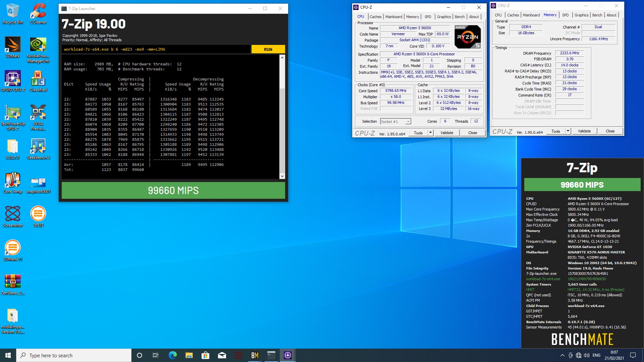644x362 pixels.
Task: Click Close in the right CPU-Z window
Action: (x=610, y=131)
